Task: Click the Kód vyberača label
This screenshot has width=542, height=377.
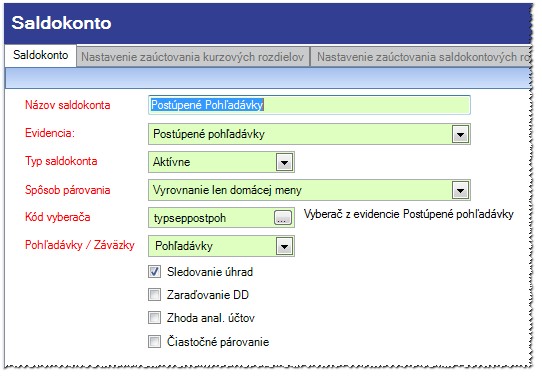Action: (x=58, y=217)
